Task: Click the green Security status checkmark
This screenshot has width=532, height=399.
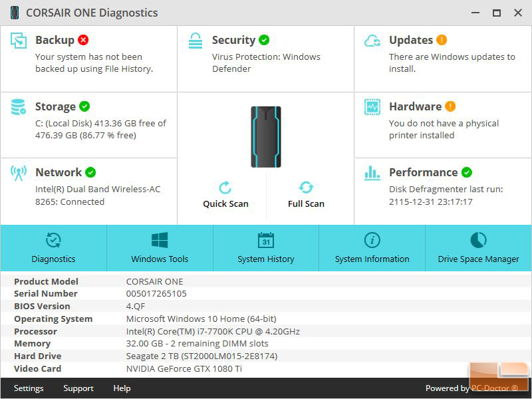Action: click(264, 40)
